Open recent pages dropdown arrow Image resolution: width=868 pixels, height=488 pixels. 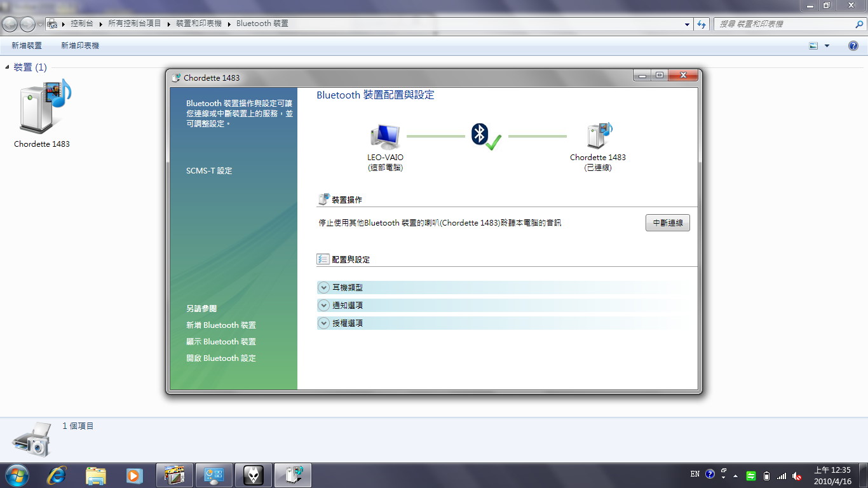40,24
